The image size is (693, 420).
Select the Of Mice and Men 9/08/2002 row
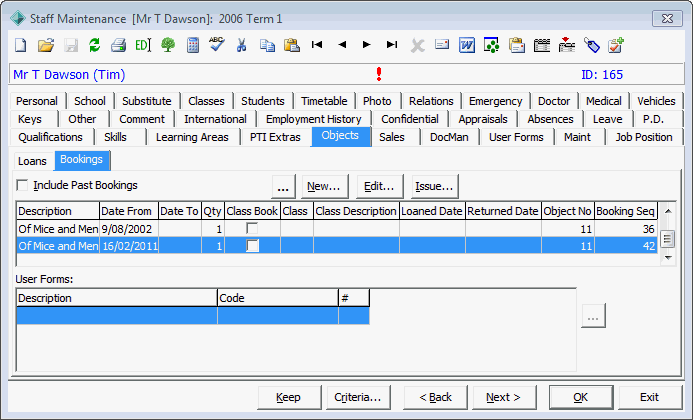pos(337,229)
